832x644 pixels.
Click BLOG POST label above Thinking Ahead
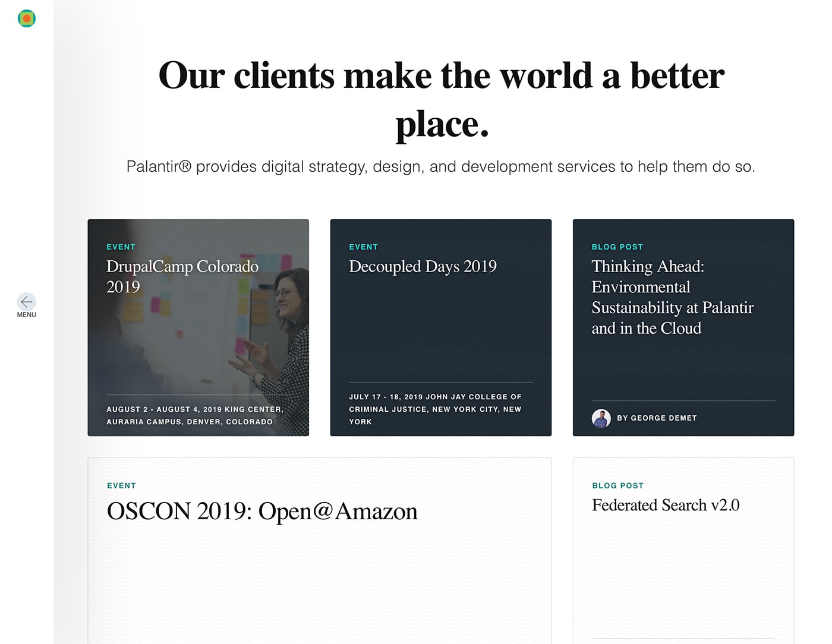tap(617, 247)
